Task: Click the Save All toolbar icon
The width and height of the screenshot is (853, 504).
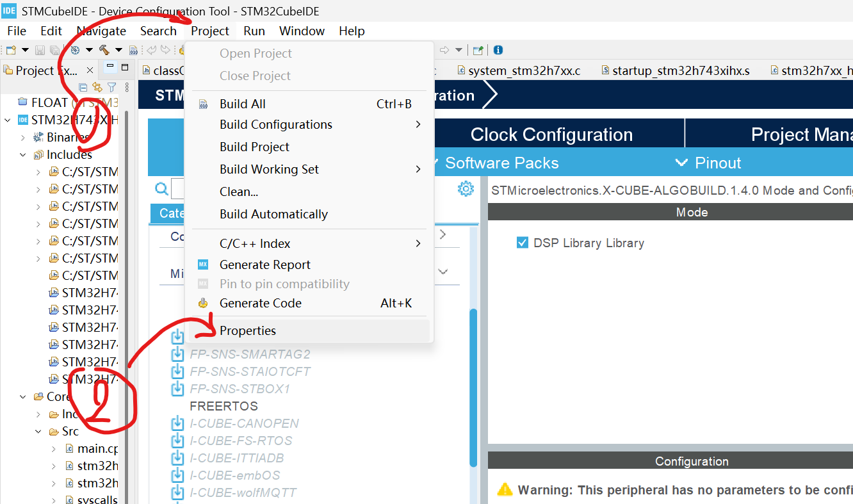Action: (x=54, y=50)
